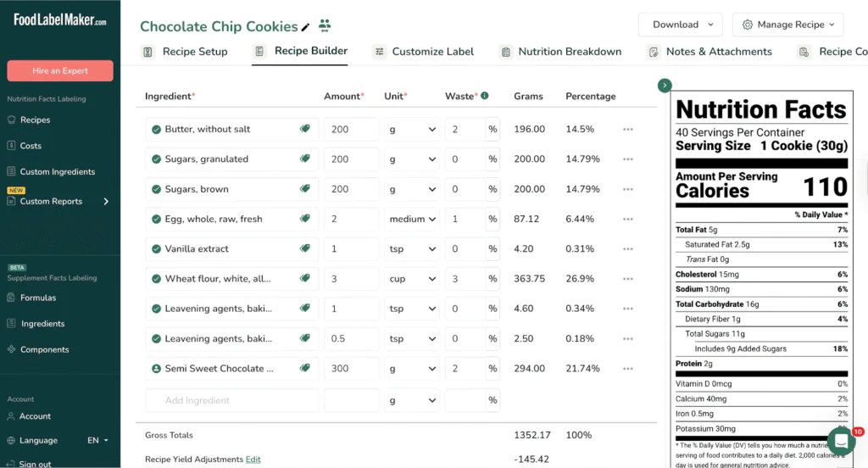Click the Hire an Expert button
Viewport: 868px width, 468px height.
tap(60, 71)
